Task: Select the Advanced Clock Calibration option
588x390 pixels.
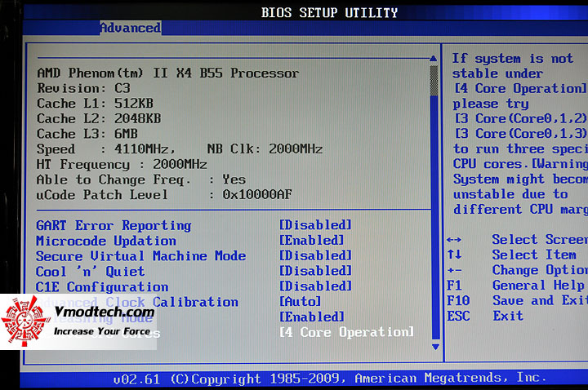Action: [137, 303]
